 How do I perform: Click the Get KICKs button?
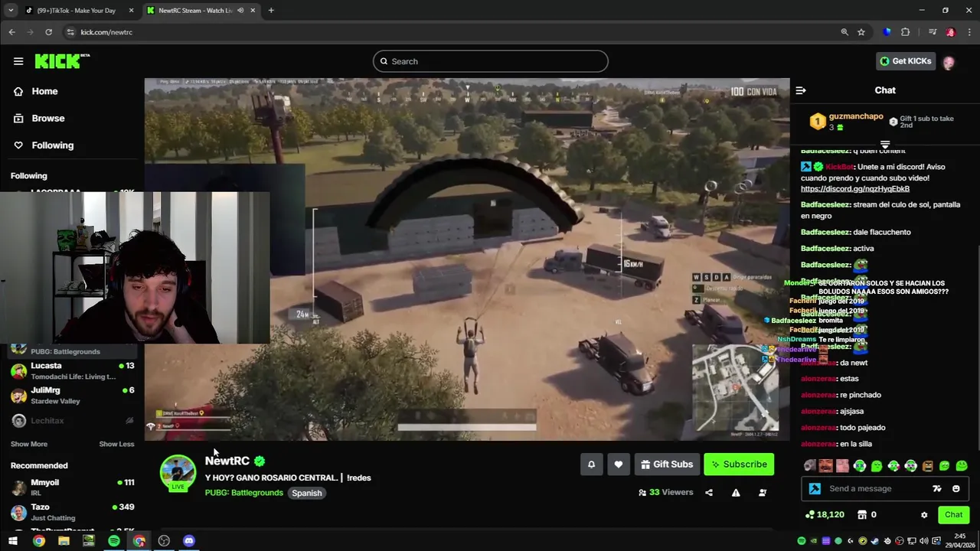pyautogui.click(x=906, y=61)
